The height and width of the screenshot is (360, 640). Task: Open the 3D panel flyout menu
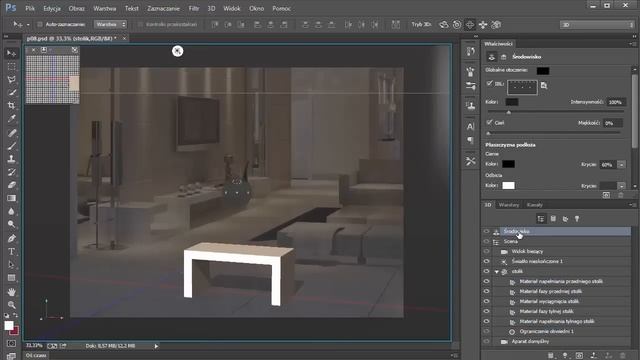(x=632, y=205)
